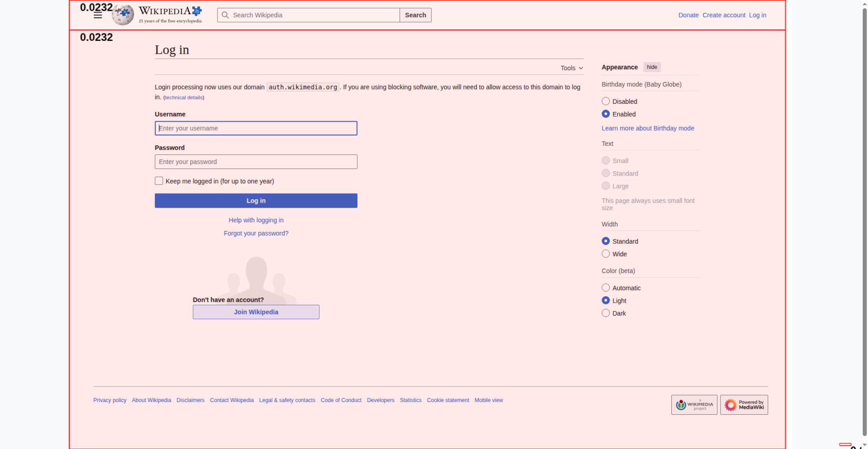Select Disabled for Birthday mode
Image resolution: width=868 pixels, height=449 pixels.
606,101
